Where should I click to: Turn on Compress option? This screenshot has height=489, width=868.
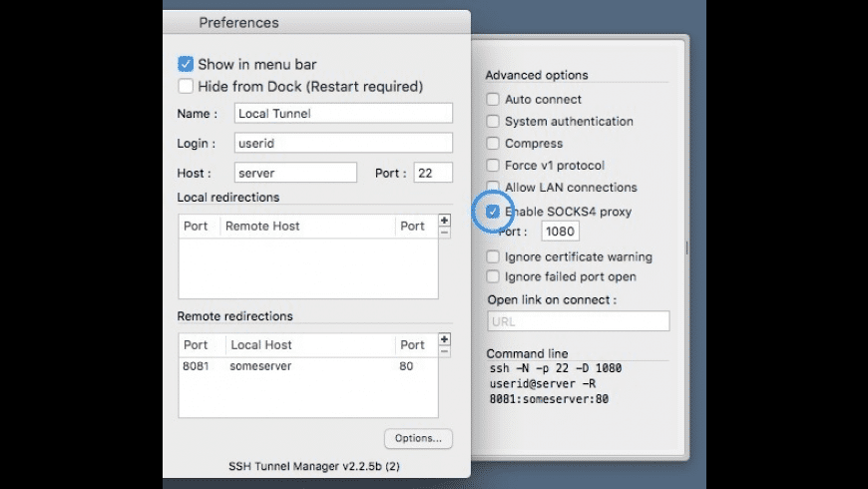tap(493, 144)
